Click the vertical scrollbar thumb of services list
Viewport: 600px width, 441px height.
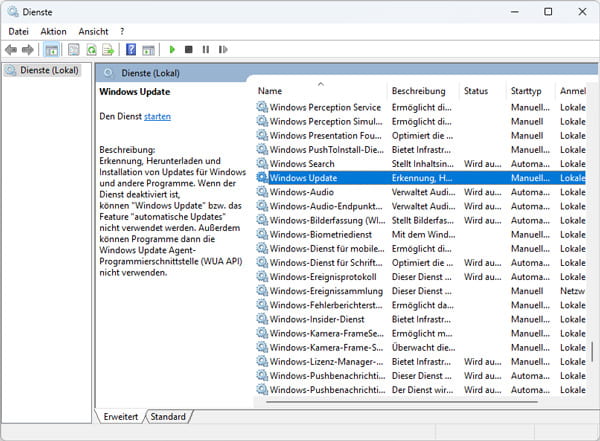tap(592, 352)
